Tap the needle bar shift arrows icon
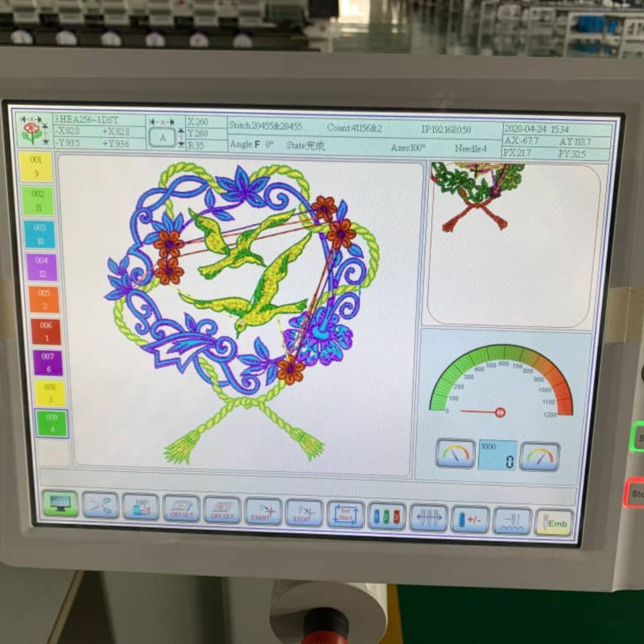Screen dimensions: 644x644 coord(428,518)
